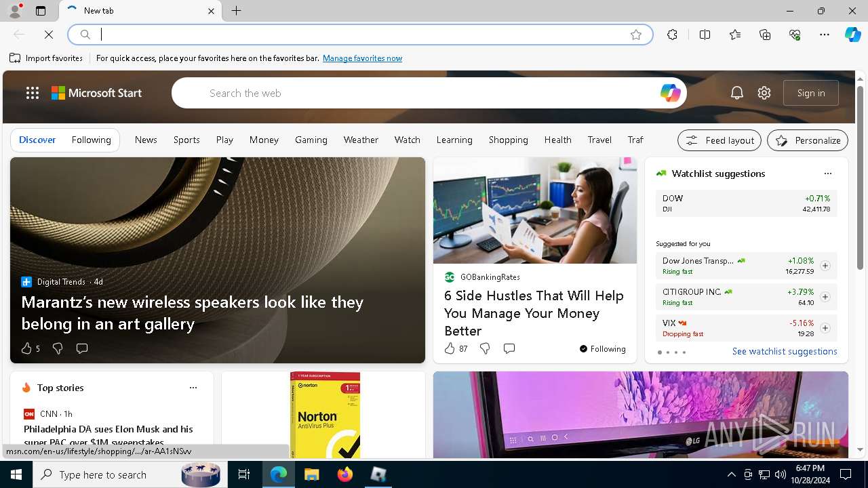Open the Microsoft Start logo link
The image size is (868, 488).
[96, 93]
